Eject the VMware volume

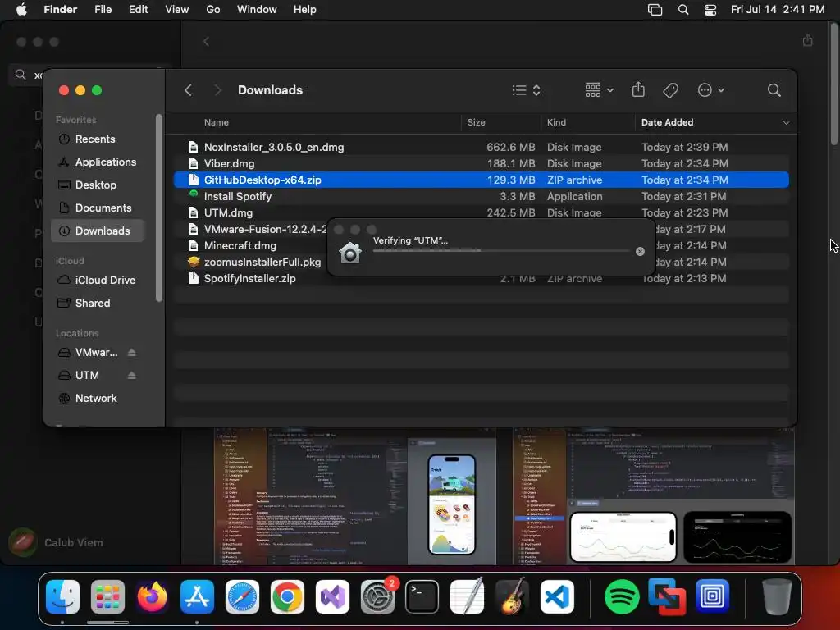[x=132, y=353]
